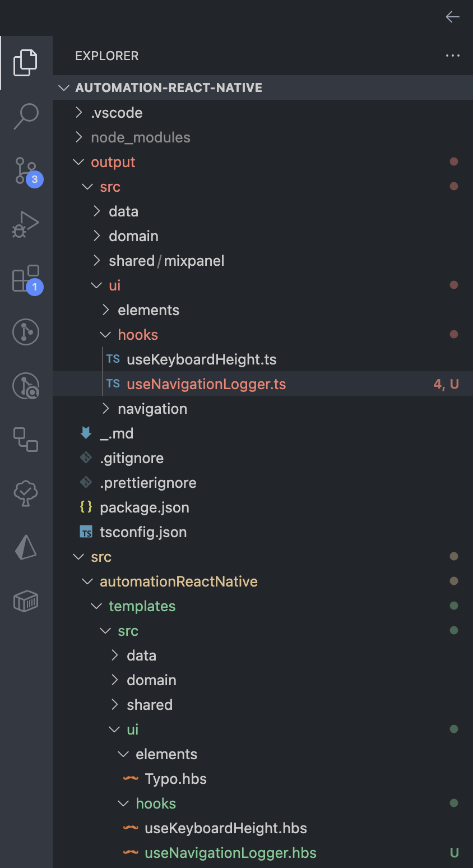Open Source Control view
Screen dimensions: 473x868
(26, 170)
